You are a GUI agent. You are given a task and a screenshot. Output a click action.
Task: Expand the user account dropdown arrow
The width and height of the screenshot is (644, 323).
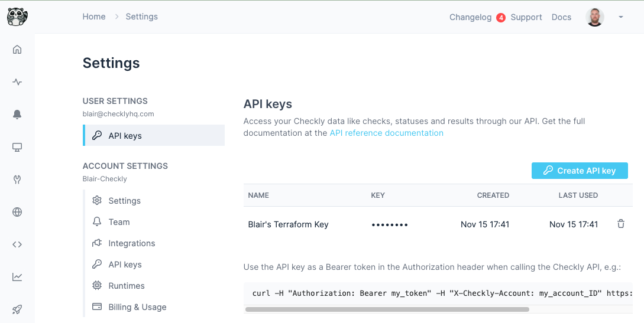(621, 17)
